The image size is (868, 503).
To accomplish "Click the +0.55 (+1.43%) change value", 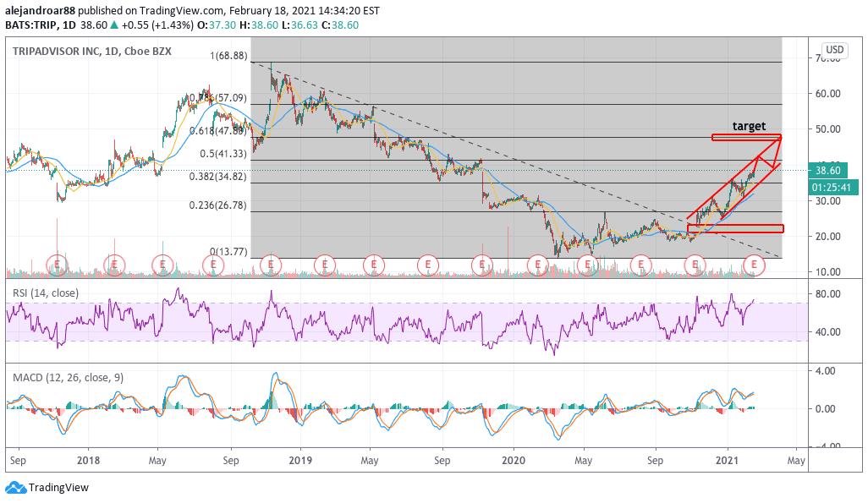I will [x=157, y=25].
